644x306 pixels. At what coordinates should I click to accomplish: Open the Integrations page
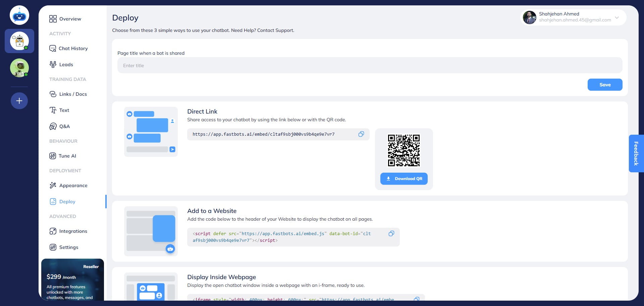click(x=73, y=231)
